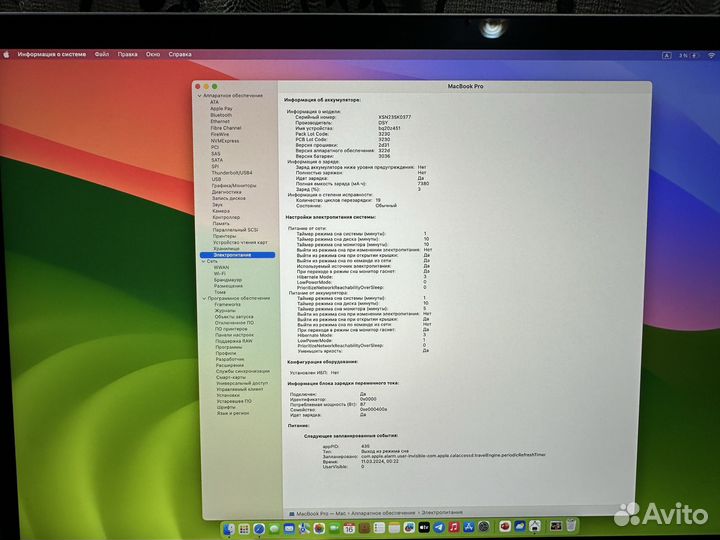720x540 pixels.
Task: Open FaceTime in the Dock
Action: tap(334, 529)
